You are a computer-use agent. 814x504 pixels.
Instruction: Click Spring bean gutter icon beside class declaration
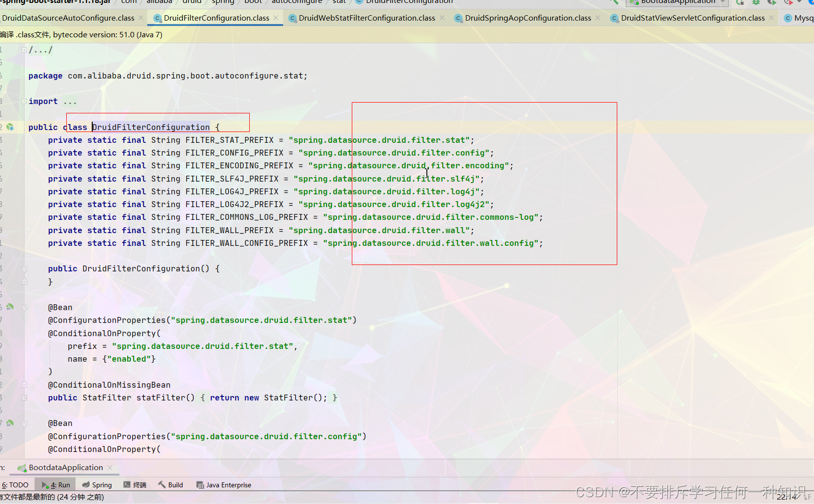click(x=10, y=127)
